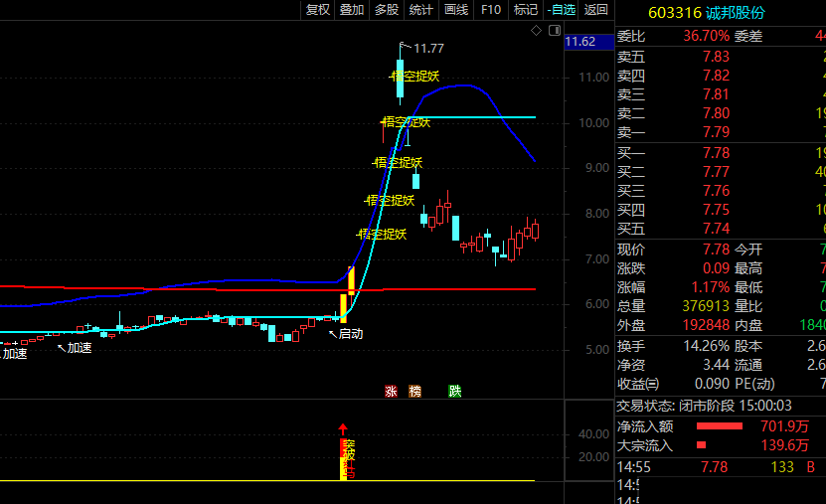Click 现价 value 7.78
The image size is (826, 504).
pyautogui.click(x=716, y=250)
